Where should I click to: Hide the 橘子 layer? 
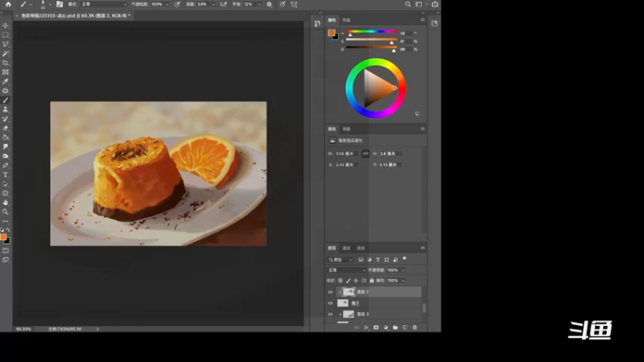tap(330, 303)
